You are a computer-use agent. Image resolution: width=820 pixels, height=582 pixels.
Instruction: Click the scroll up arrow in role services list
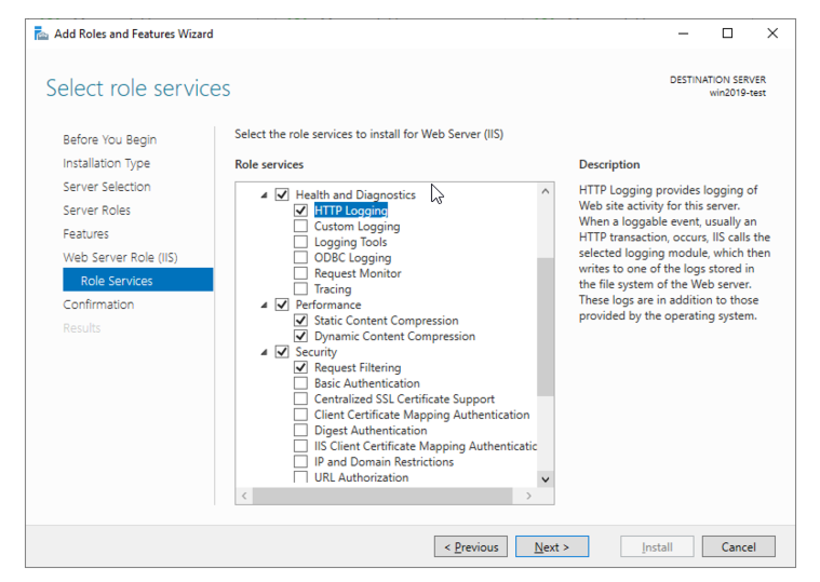coord(545,191)
